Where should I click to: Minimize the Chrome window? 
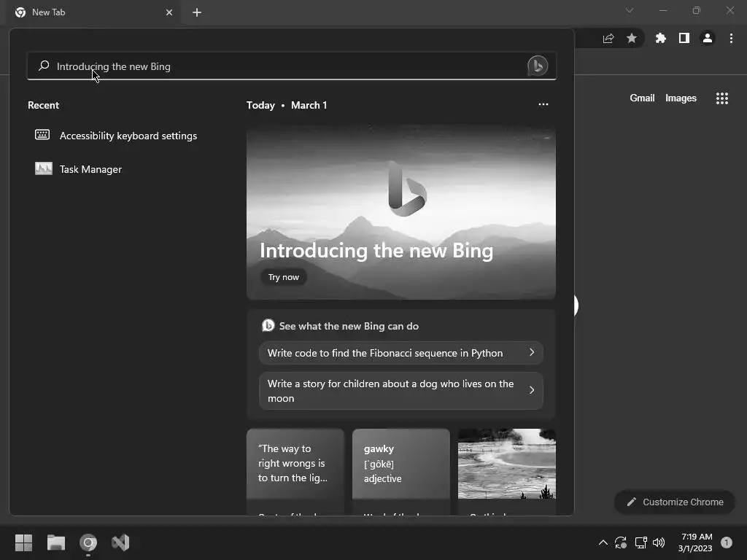[x=662, y=10]
